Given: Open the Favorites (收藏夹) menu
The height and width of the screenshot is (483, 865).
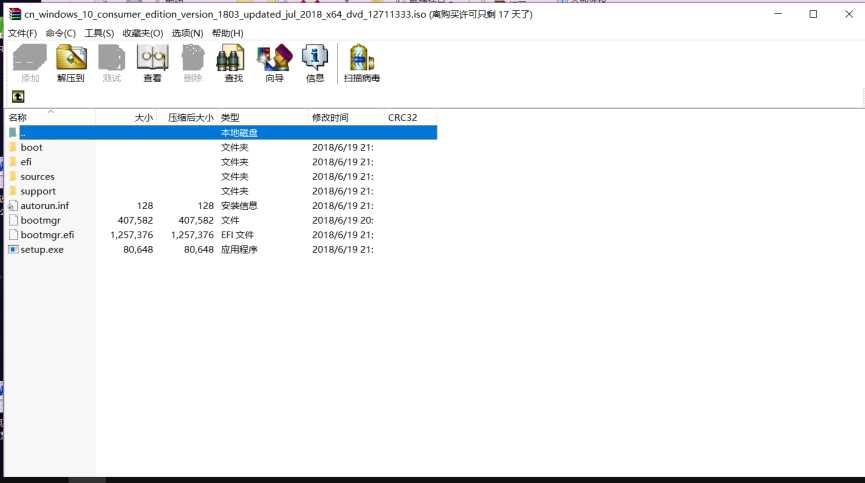Looking at the screenshot, I should (143, 33).
